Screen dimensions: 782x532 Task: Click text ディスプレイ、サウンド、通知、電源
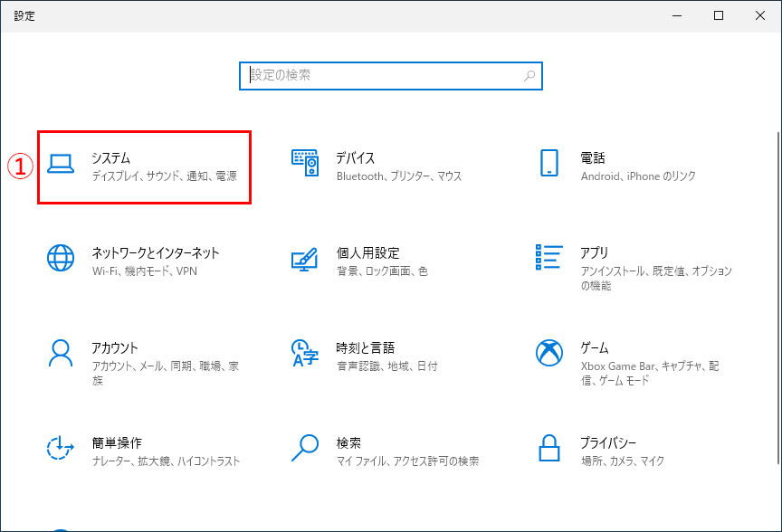165,176
